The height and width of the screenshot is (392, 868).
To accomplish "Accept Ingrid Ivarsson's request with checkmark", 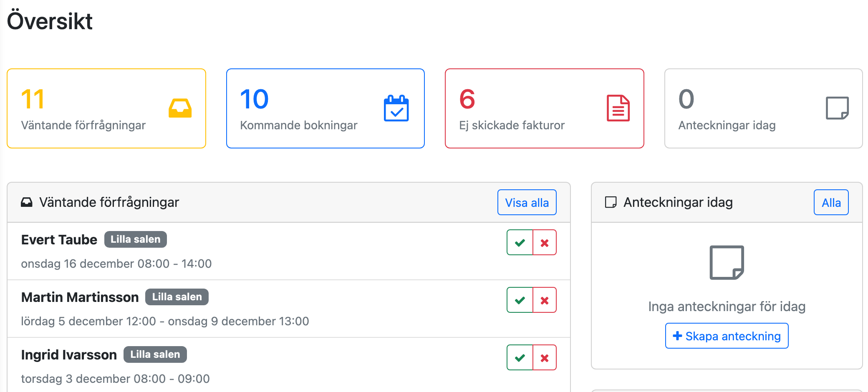I will [520, 357].
